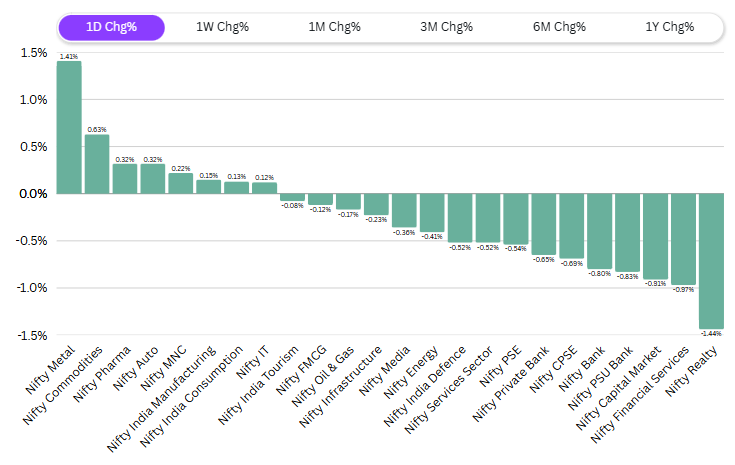Click the Nifty Pharma axis label
Screen dimensions: 735x465
[x=102, y=374]
